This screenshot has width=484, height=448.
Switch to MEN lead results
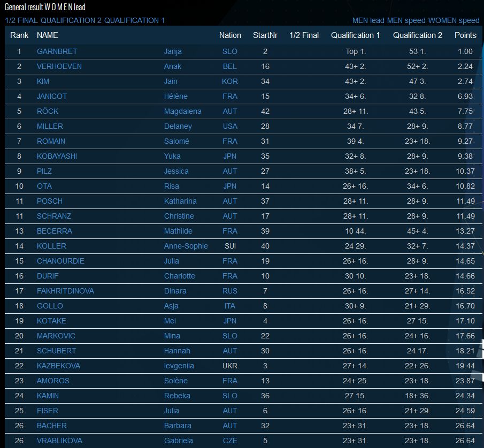pos(368,20)
